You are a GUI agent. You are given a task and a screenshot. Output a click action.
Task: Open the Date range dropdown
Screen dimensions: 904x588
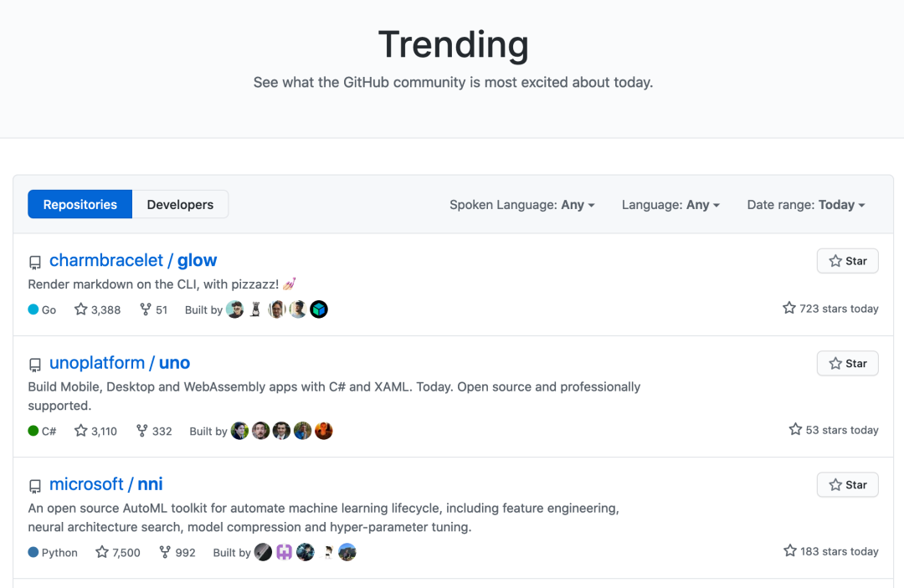[x=805, y=205]
